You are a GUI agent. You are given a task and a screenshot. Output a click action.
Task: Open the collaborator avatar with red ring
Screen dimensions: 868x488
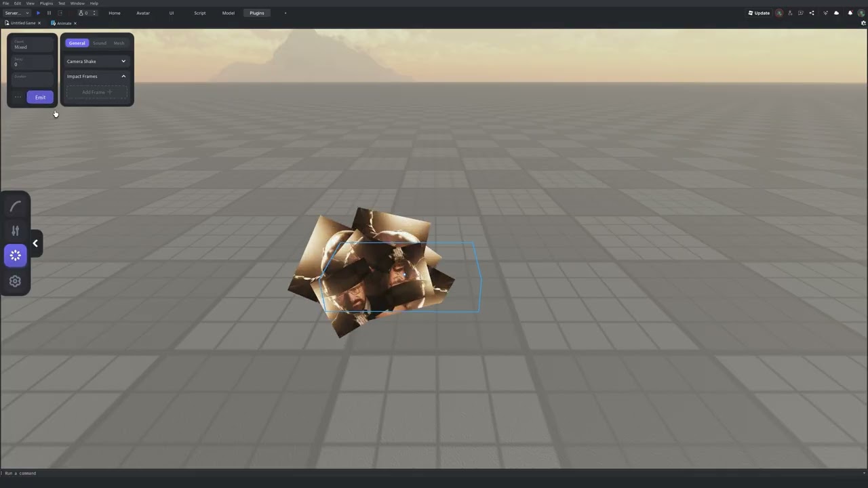pos(779,13)
